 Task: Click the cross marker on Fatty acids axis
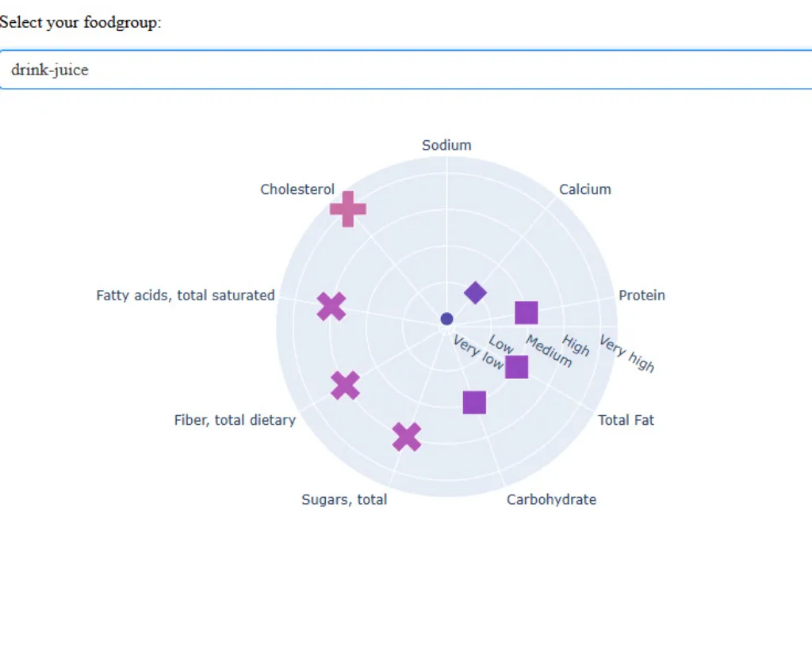click(x=331, y=306)
